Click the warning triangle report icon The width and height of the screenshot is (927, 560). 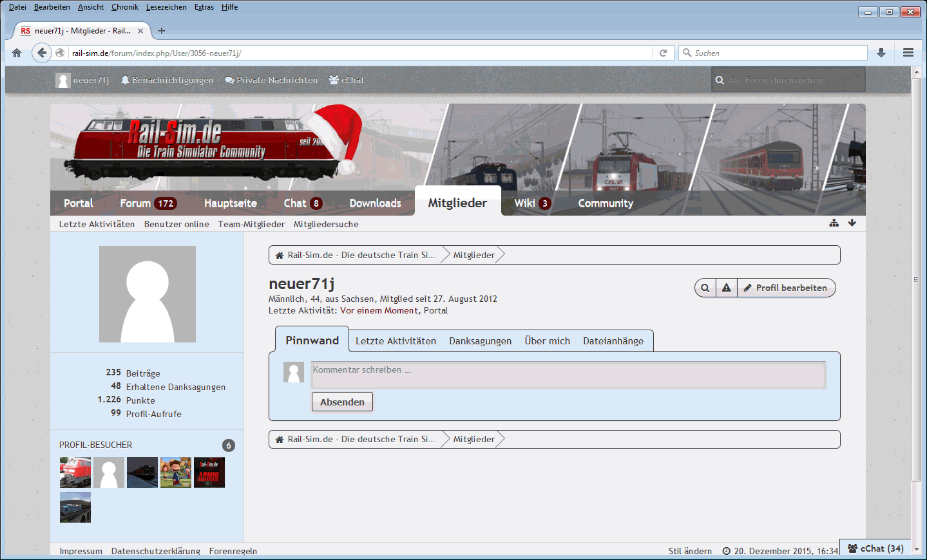(x=727, y=288)
